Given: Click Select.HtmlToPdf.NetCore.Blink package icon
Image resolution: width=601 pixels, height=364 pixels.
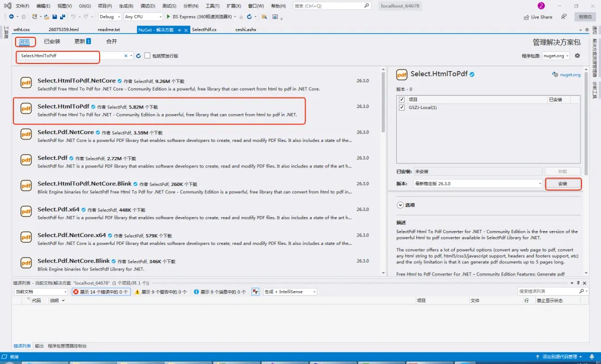Looking at the screenshot, I should click(26, 186).
